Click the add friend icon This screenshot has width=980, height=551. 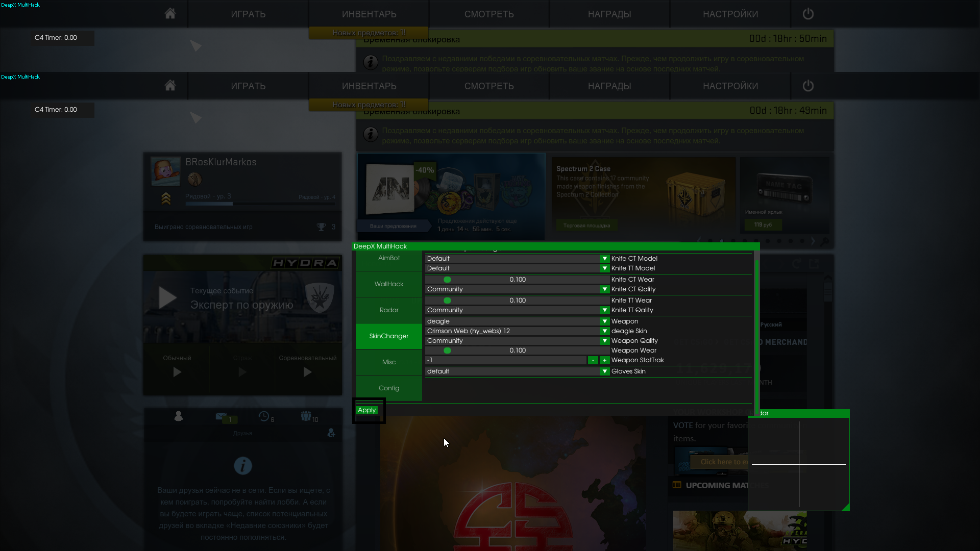click(331, 433)
